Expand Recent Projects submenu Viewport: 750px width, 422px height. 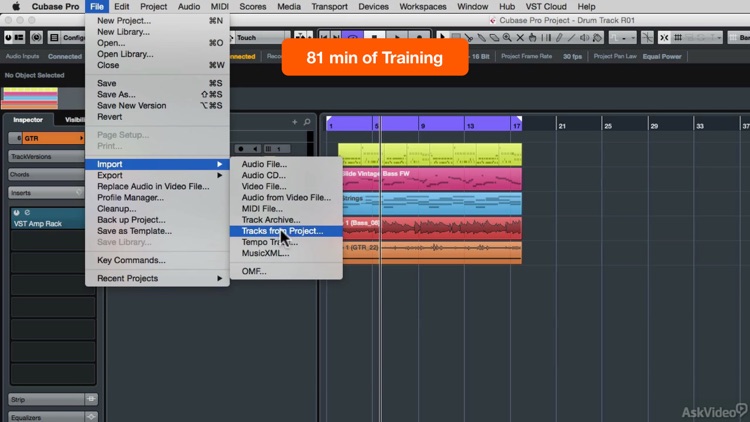[220, 278]
